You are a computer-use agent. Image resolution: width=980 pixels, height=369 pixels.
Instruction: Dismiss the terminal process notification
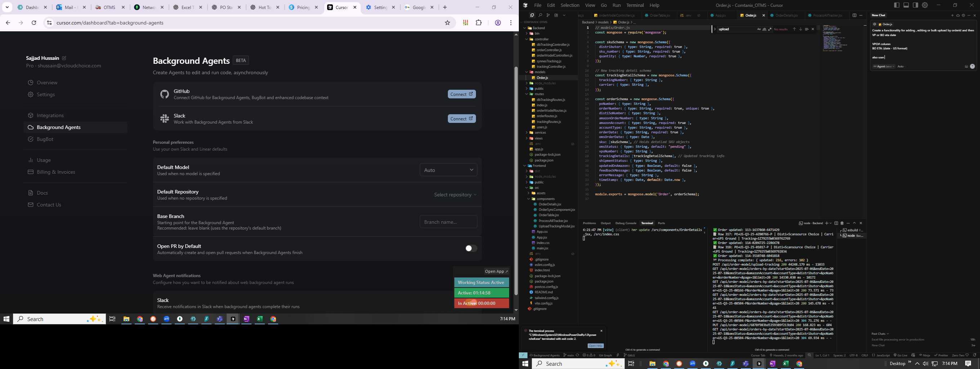pyautogui.click(x=601, y=331)
